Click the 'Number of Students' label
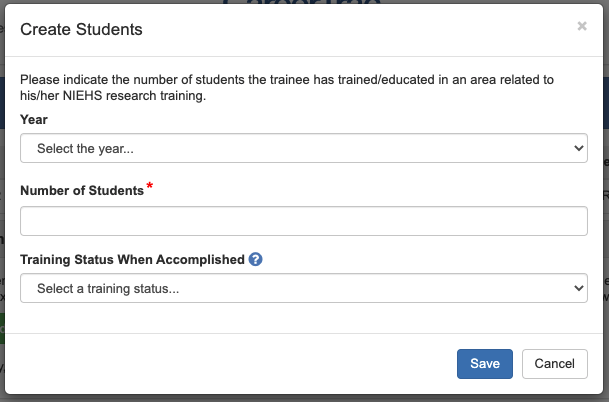 coord(82,190)
